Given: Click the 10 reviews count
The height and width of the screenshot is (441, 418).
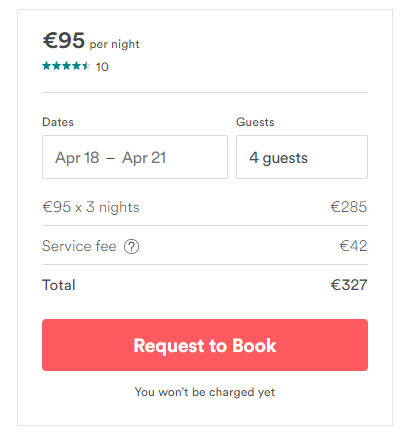Looking at the screenshot, I should (x=102, y=67).
